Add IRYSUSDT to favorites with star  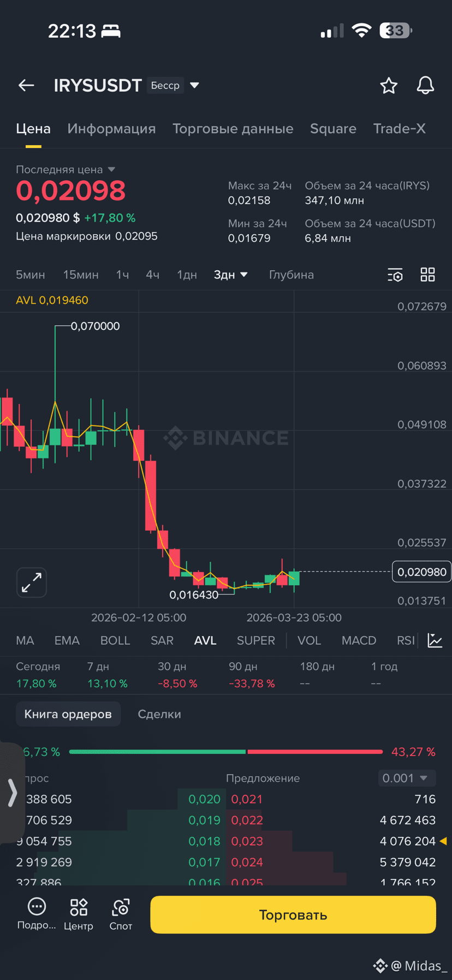389,85
